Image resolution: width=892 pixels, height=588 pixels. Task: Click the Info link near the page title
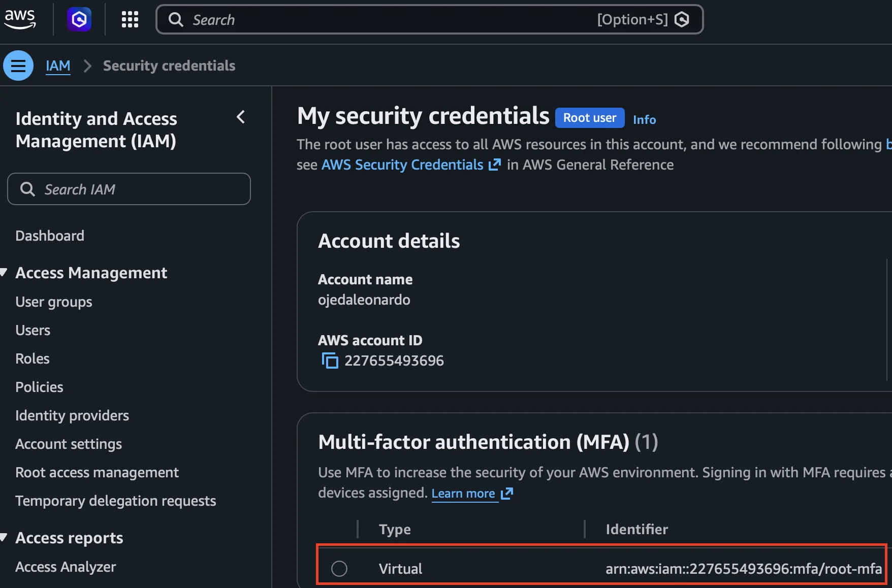tap(644, 119)
